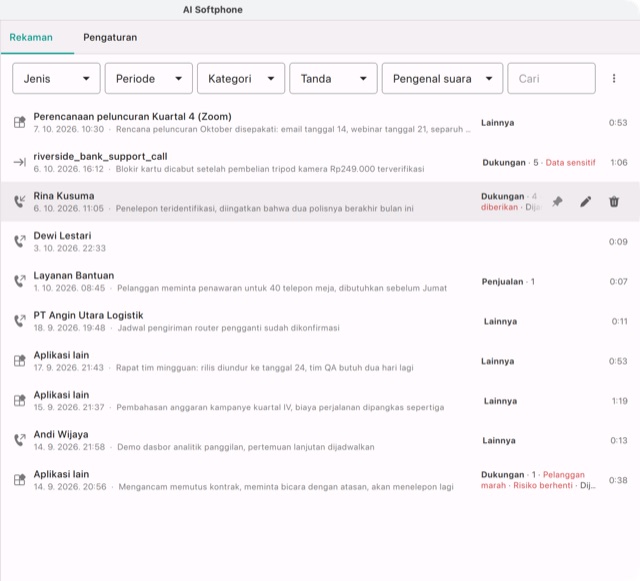Expand the Kategori dropdown
This screenshot has height=581, width=640.
click(x=241, y=78)
